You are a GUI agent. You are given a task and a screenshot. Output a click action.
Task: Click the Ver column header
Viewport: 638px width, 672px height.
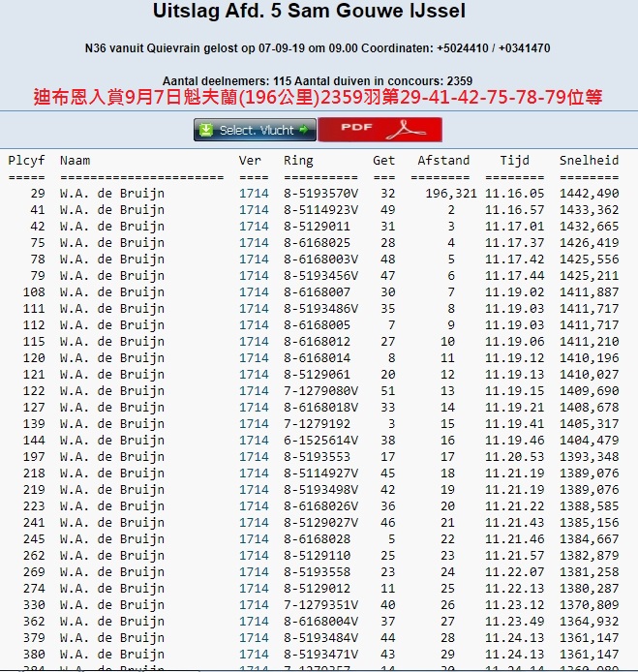[x=250, y=161]
